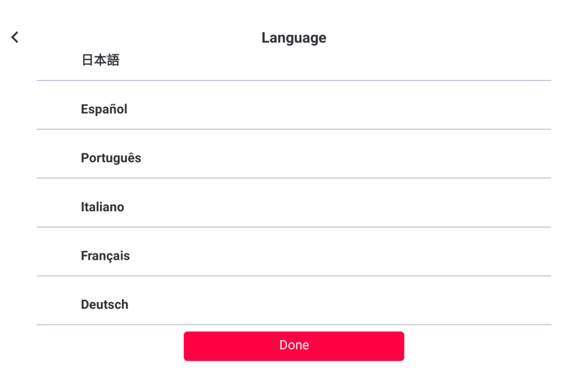Select the Deutsch language option
Viewport: 588px width, 368px height.
pyautogui.click(x=105, y=305)
